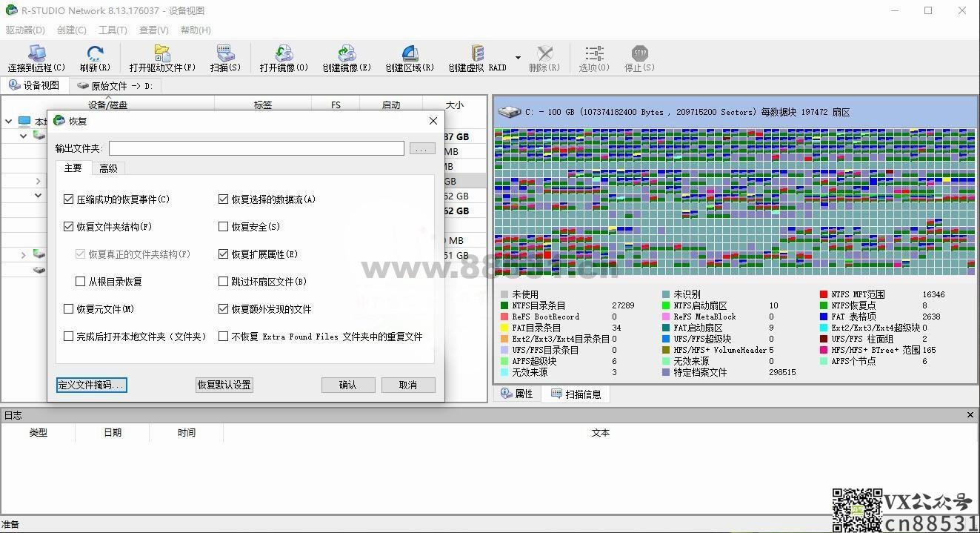Switch to 原始文件 -> D: tab
Image resolution: width=980 pixels, height=533 pixels.
pyautogui.click(x=115, y=86)
